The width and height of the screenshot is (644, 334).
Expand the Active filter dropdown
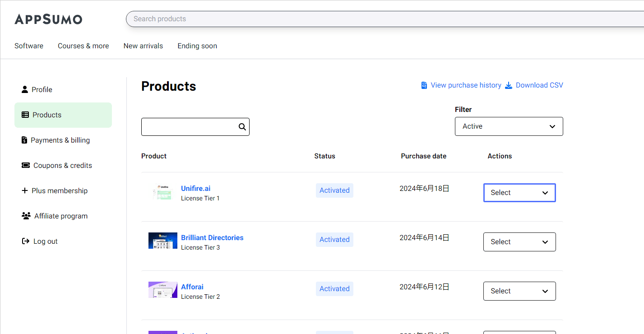[509, 126]
